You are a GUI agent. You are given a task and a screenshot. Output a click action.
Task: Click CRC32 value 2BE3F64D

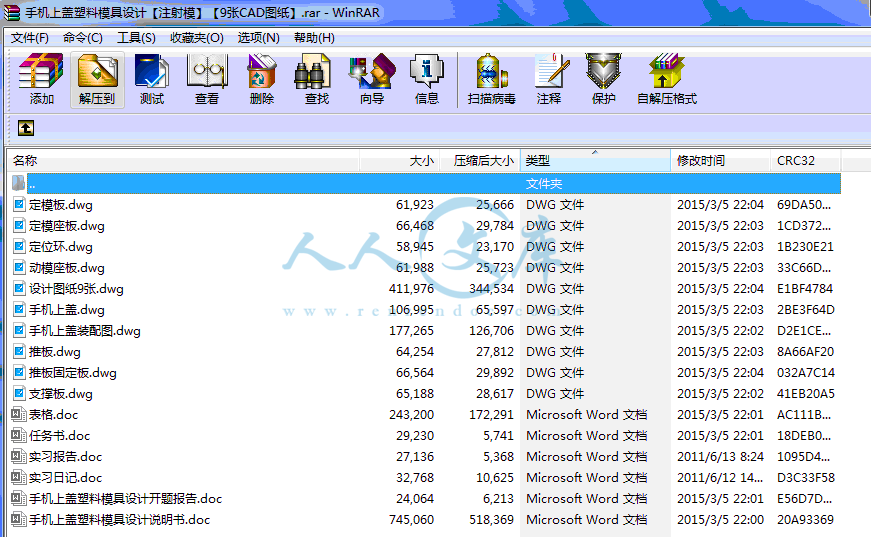pyautogui.click(x=805, y=310)
